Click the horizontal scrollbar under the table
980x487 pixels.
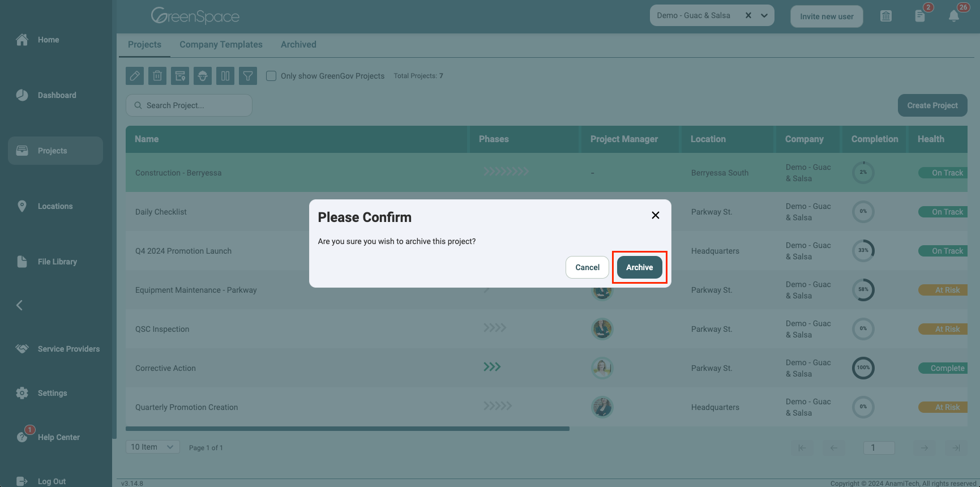(x=347, y=429)
